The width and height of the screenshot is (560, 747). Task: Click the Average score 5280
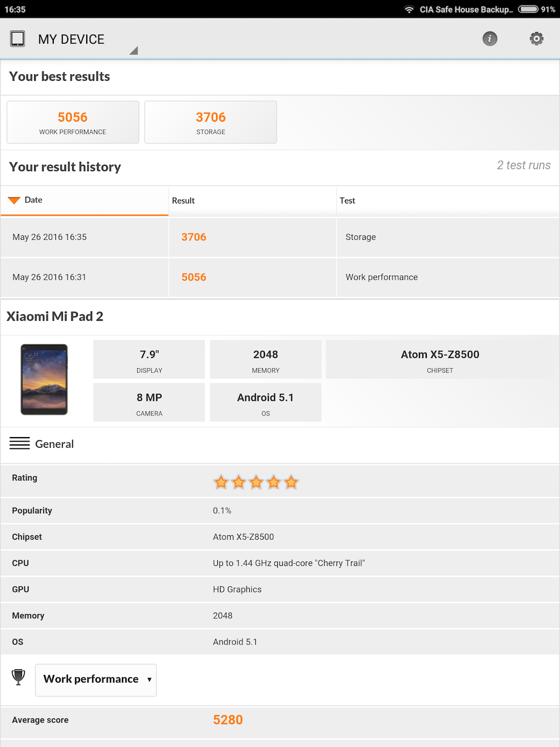pos(228,720)
